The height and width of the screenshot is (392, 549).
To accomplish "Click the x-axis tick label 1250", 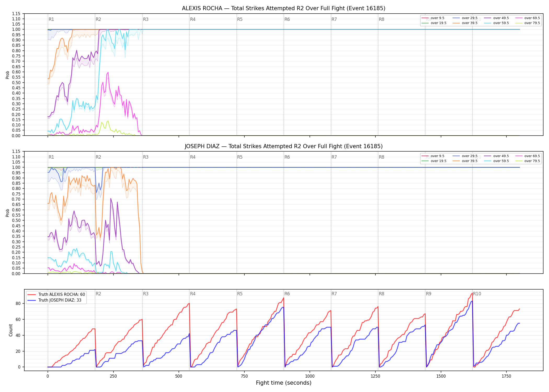I will click(375, 376).
